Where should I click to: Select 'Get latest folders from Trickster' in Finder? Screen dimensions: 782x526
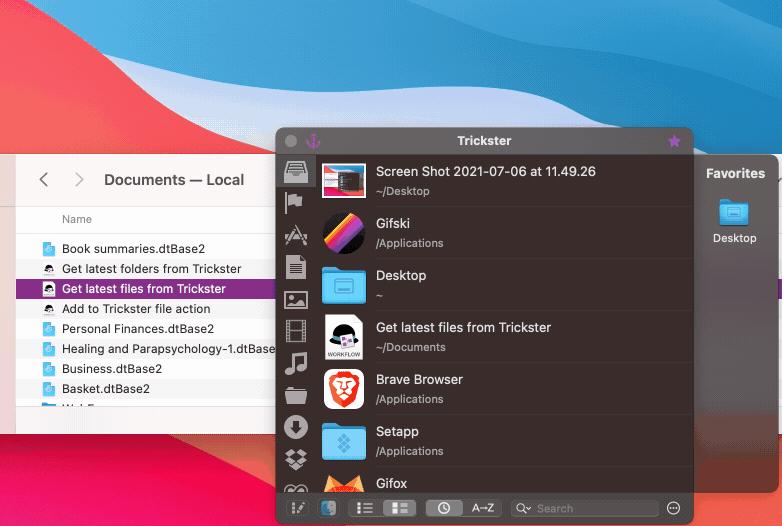152,269
